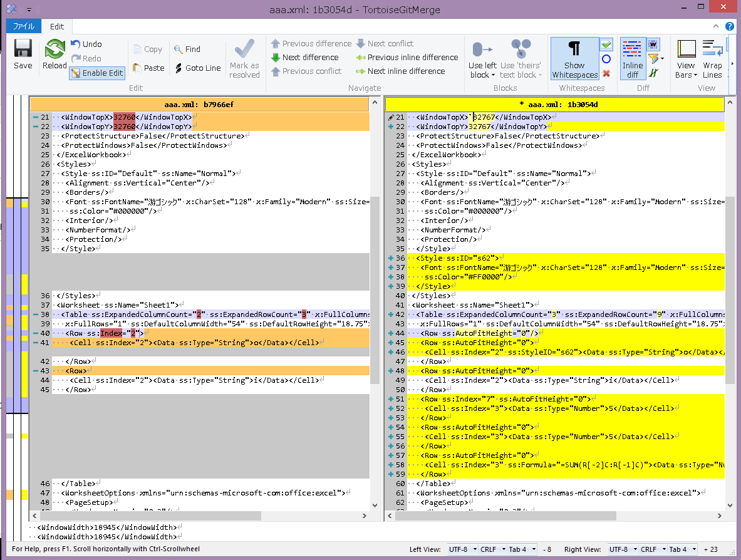The width and height of the screenshot is (741, 560).
Task: Click the right pane's vertical scrollbar
Action: [730, 288]
